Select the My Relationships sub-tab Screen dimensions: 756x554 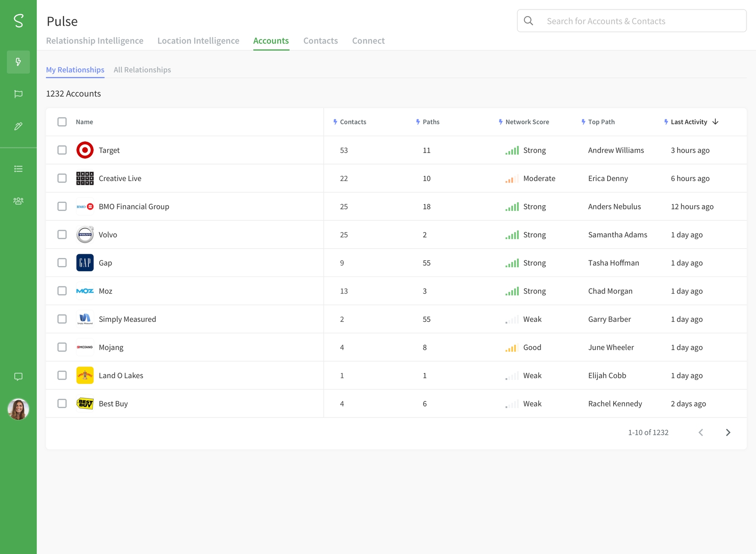75,70
